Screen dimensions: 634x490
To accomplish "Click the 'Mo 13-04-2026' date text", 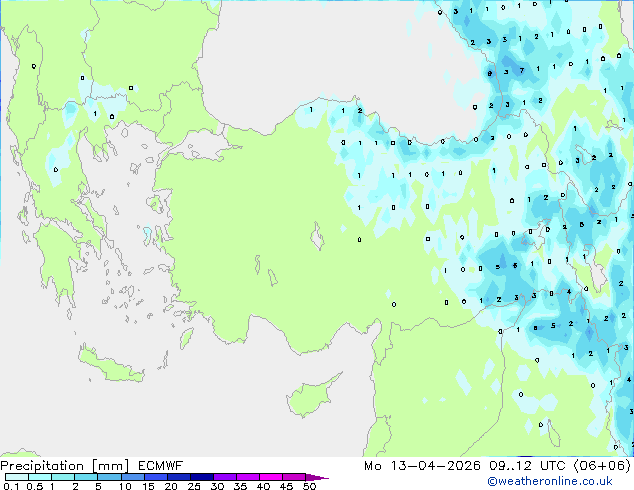I will [x=422, y=466].
